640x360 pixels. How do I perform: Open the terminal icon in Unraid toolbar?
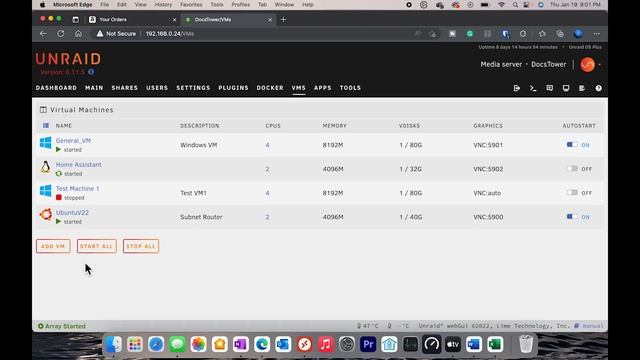coord(533,88)
